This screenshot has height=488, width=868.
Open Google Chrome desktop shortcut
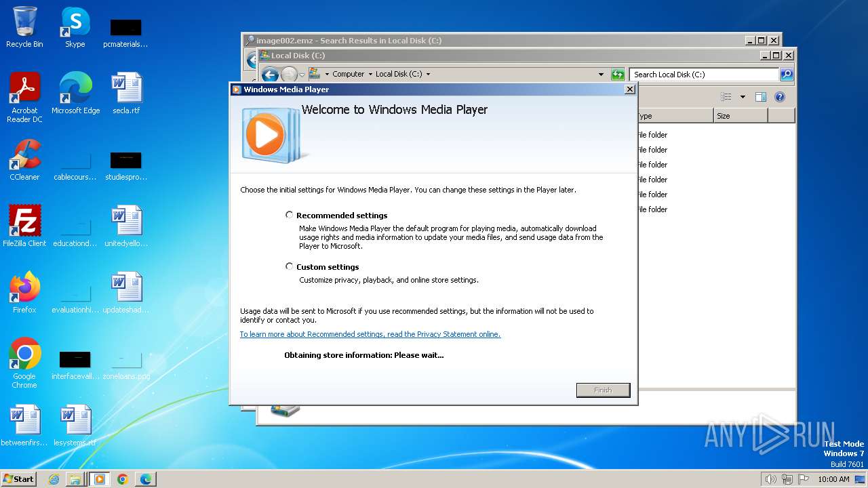click(x=24, y=364)
